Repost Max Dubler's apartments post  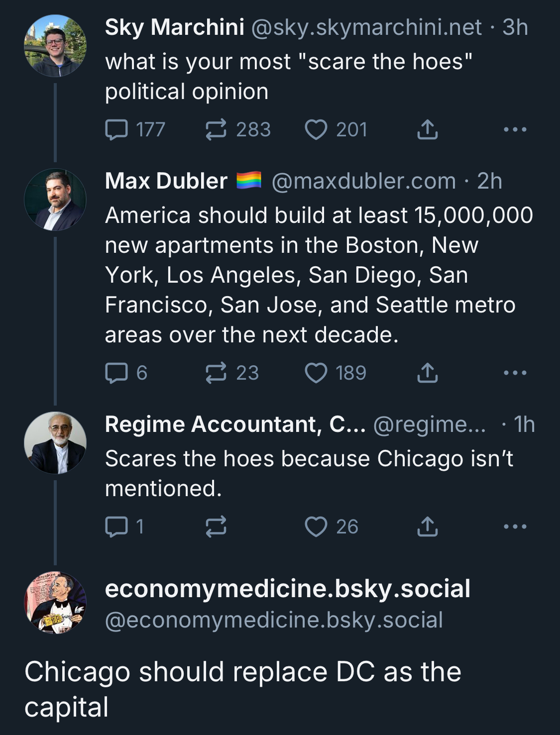coord(216,373)
